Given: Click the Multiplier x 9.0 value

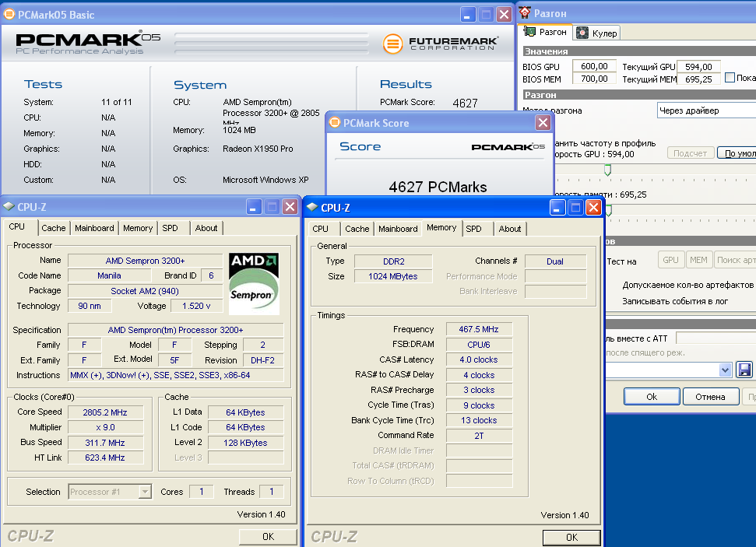Looking at the screenshot, I should [x=105, y=427].
